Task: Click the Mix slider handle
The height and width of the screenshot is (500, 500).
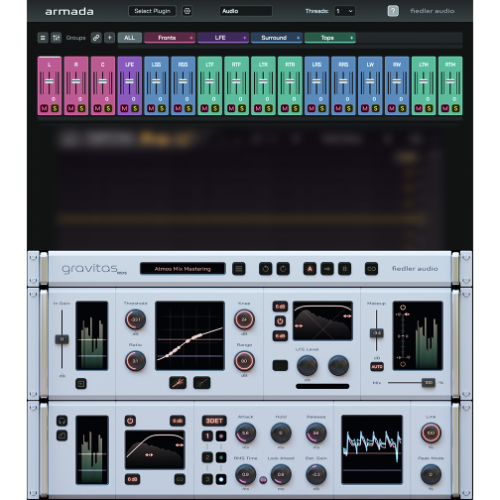Action: pos(428,382)
